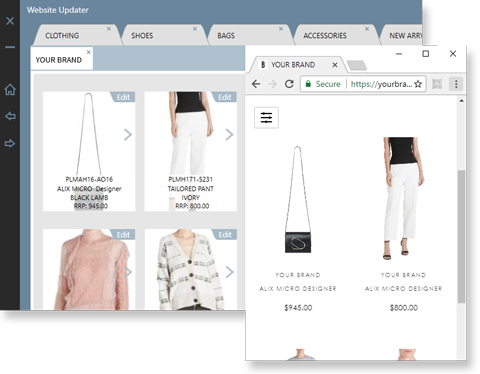480x374 pixels.
Task: Close the YOUR BRAND sub-tab
Action: tap(89, 52)
